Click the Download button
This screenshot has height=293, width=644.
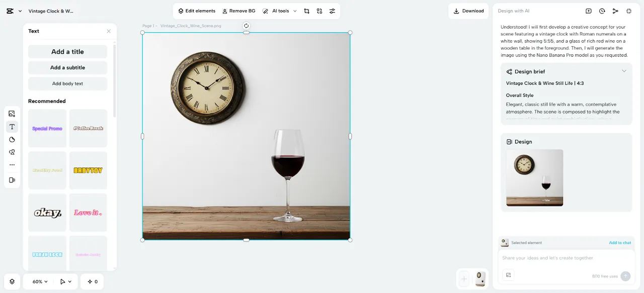(x=468, y=11)
